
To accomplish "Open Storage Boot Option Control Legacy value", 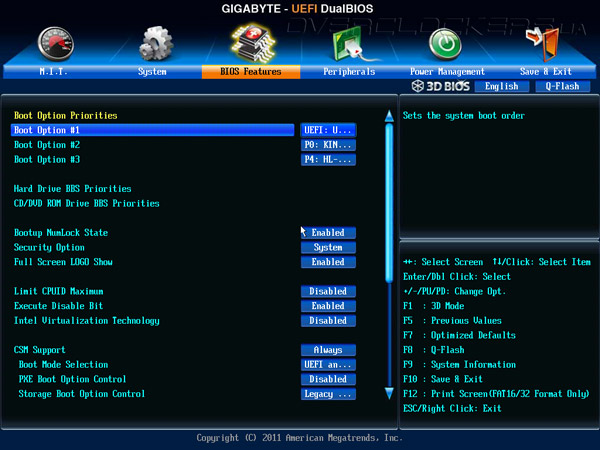I will click(x=328, y=394).
